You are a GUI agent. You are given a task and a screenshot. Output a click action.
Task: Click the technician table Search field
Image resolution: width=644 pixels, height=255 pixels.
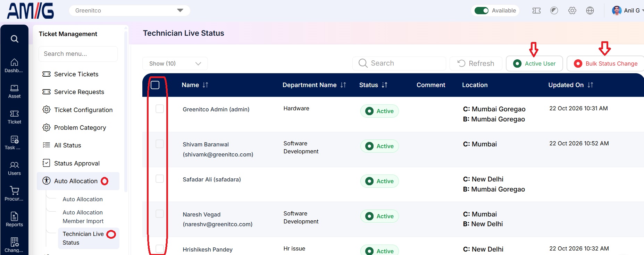399,63
